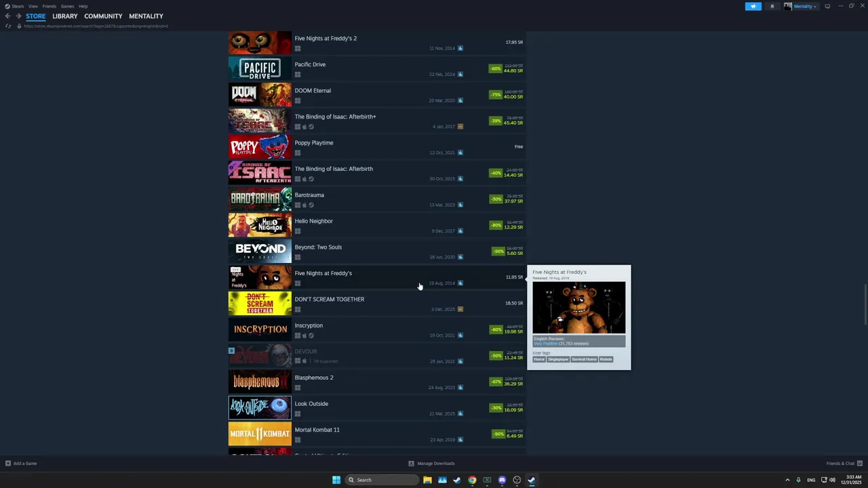Click the Free price on Poppy Playtime
Image resolution: width=868 pixels, height=488 pixels.
pyautogui.click(x=519, y=147)
